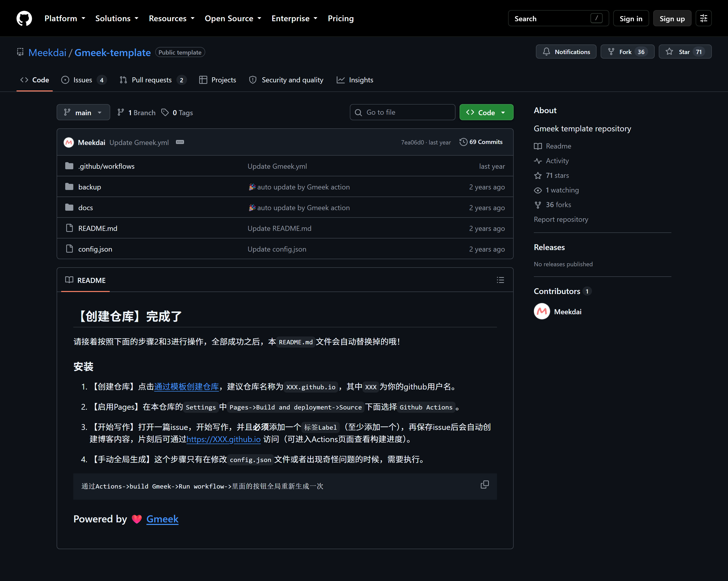Open the Pull requests tab
The image size is (728, 581).
pyautogui.click(x=153, y=80)
